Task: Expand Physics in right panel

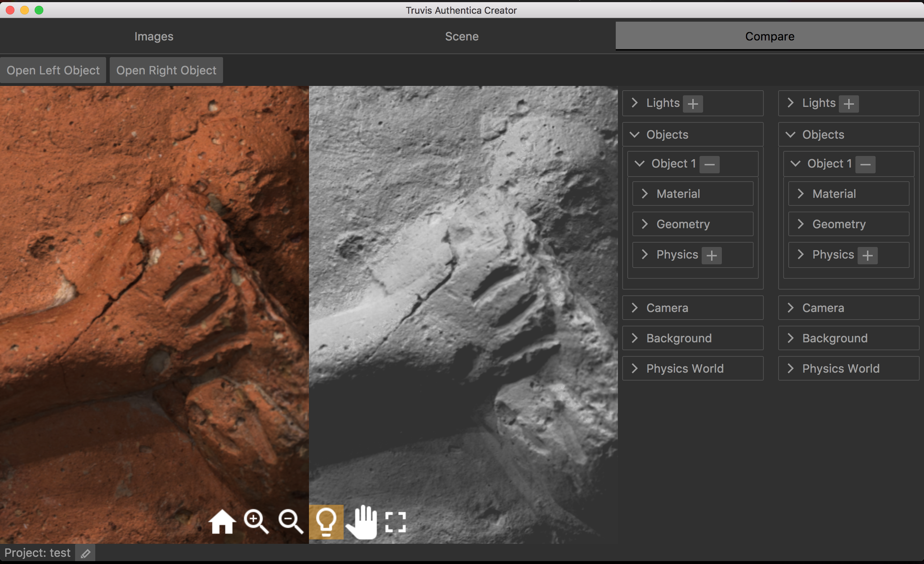Action: coord(801,255)
